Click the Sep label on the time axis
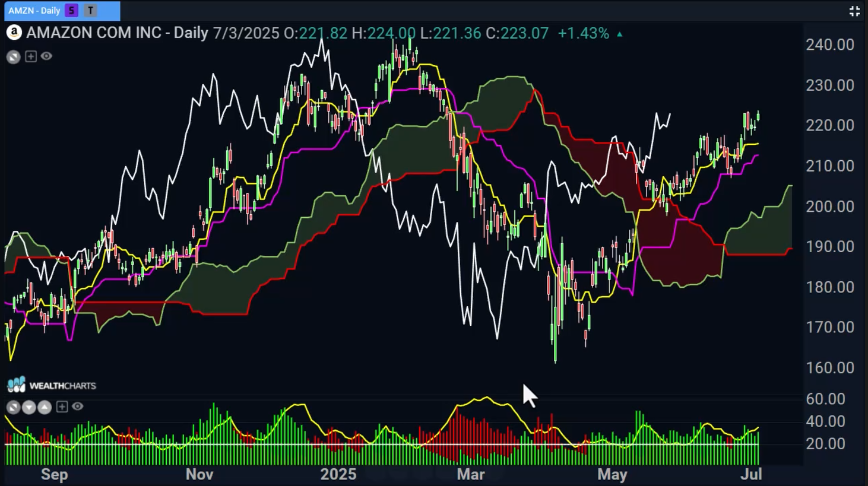This screenshot has width=868, height=486. click(55, 475)
